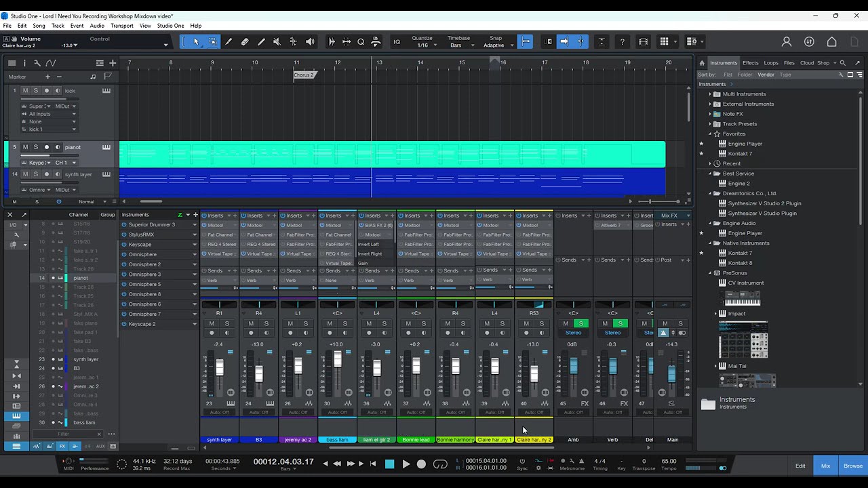Image resolution: width=868 pixels, height=488 pixels.
Task: Click the pianot track clip
Action: pyautogui.click(x=392, y=154)
